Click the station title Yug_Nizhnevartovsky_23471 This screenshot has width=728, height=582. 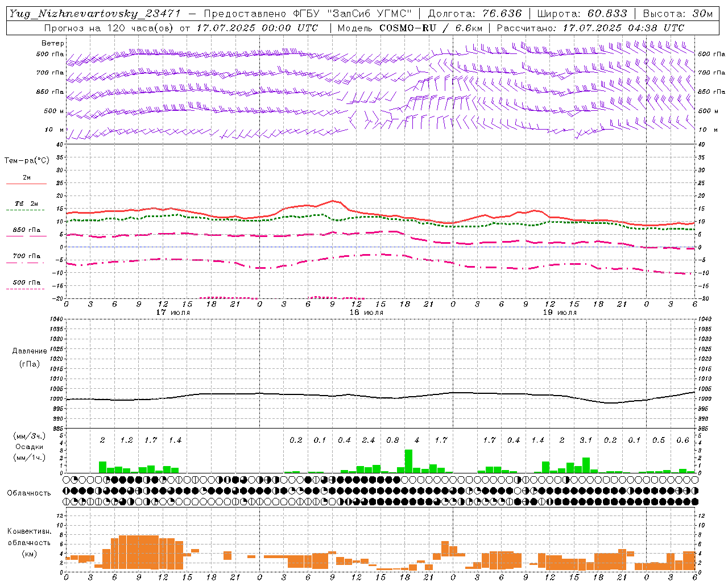94,14
